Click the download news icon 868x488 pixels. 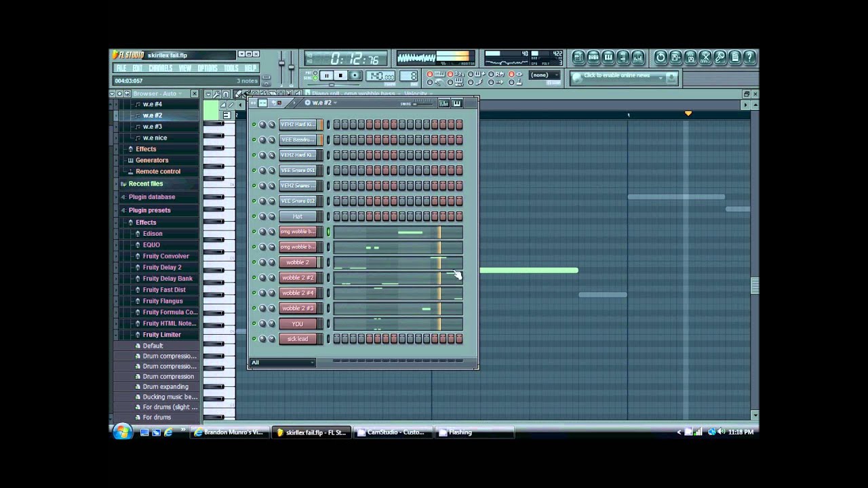coord(671,77)
